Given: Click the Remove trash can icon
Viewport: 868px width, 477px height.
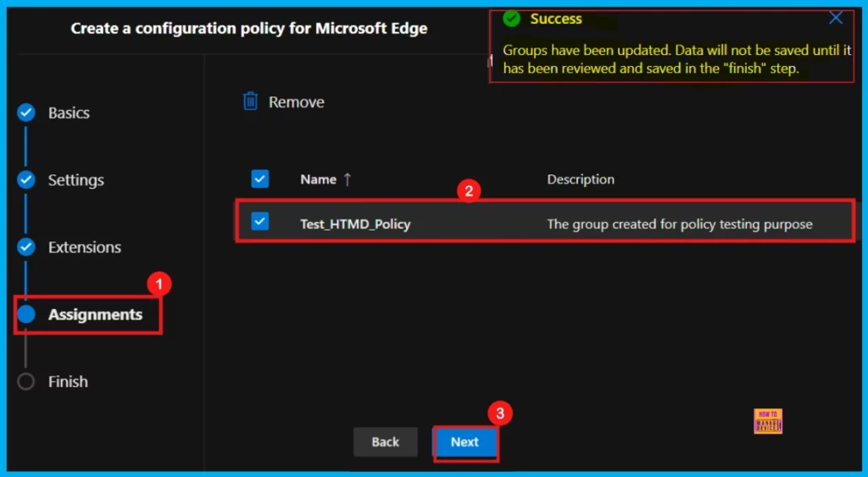Looking at the screenshot, I should point(250,102).
